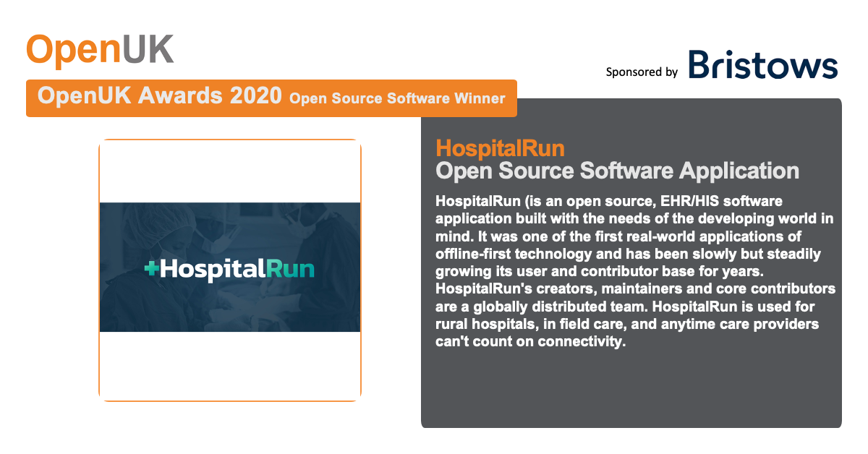This screenshot has height=454, width=868.
Task: Click 'Open Source Software Application' heading
Action: pos(617,171)
